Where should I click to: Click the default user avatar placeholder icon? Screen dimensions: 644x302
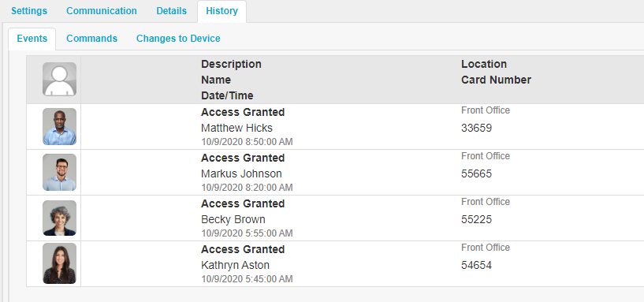coord(59,80)
